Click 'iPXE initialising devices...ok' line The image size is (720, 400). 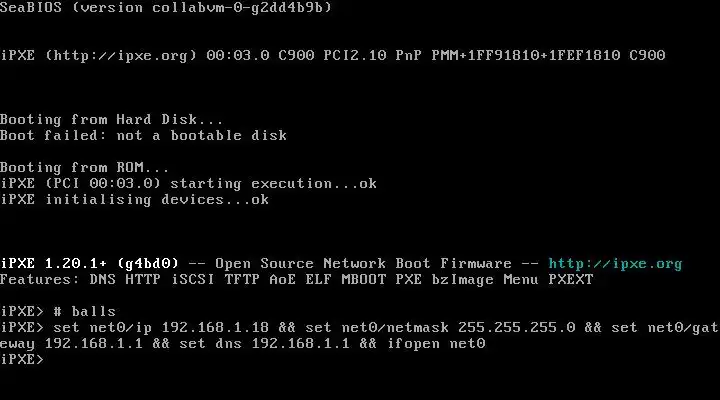click(x=134, y=200)
